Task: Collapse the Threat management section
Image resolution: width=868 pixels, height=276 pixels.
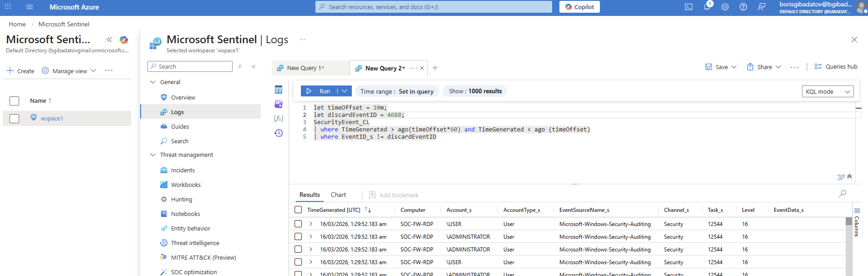Action: (x=153, y=155)
